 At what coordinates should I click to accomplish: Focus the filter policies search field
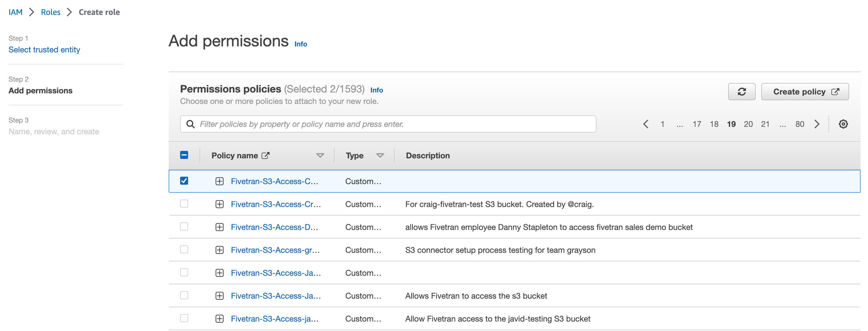click(x=388, y=124)
